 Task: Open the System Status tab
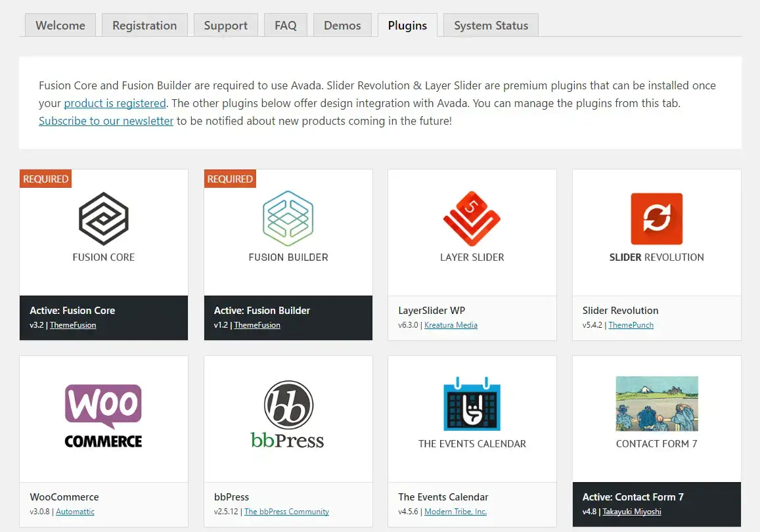[491, 25]
